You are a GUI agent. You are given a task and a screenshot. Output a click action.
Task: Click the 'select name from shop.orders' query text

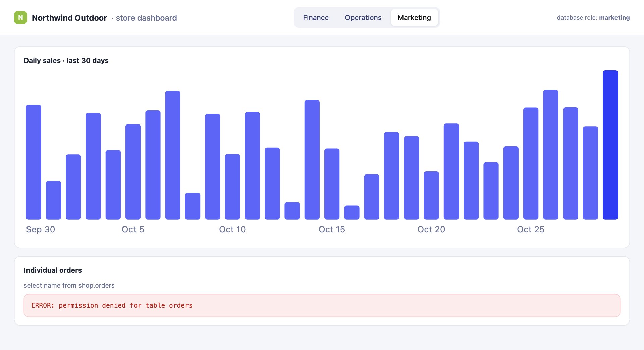(x=69, y=285)
